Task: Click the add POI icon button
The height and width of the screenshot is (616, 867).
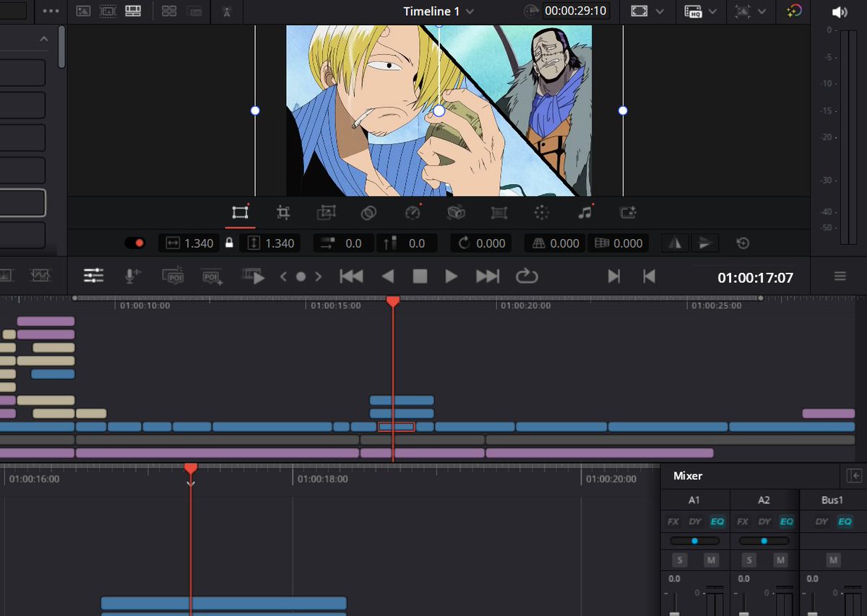Action: [x=212, y=277]
